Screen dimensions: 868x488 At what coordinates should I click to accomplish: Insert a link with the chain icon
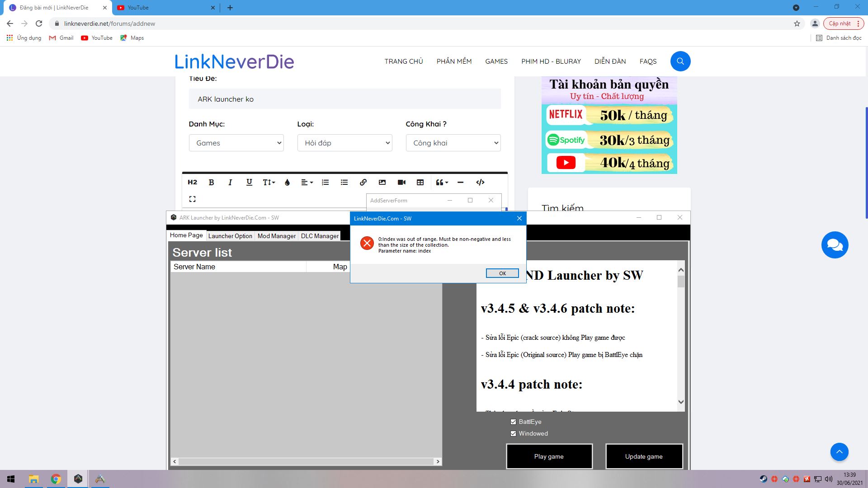(363, 183)
